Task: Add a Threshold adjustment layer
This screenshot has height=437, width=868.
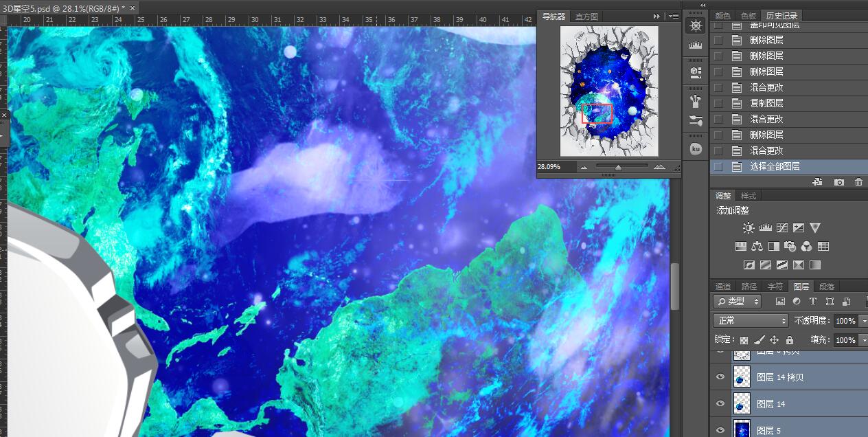Action: click(x=782, y=265)
